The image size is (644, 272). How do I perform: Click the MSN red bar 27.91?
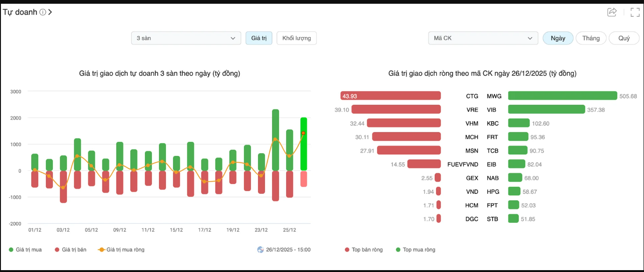(x=409, y=150)
